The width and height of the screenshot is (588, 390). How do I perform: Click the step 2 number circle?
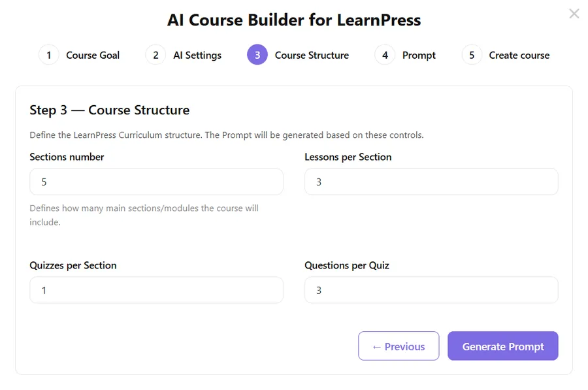coord(155,55)
